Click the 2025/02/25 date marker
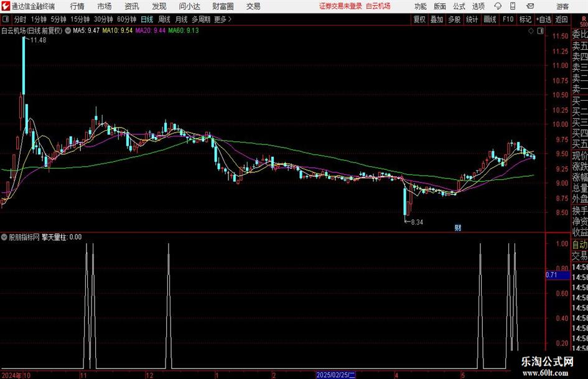588x379 pixels. (335, 375)
